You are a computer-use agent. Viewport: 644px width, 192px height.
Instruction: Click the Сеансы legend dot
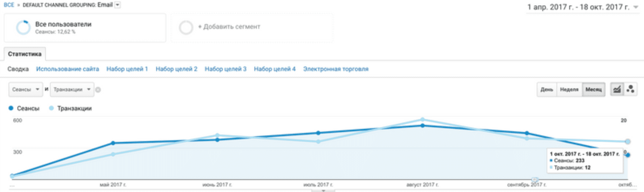pyautogui.click(x=11, y=108)
